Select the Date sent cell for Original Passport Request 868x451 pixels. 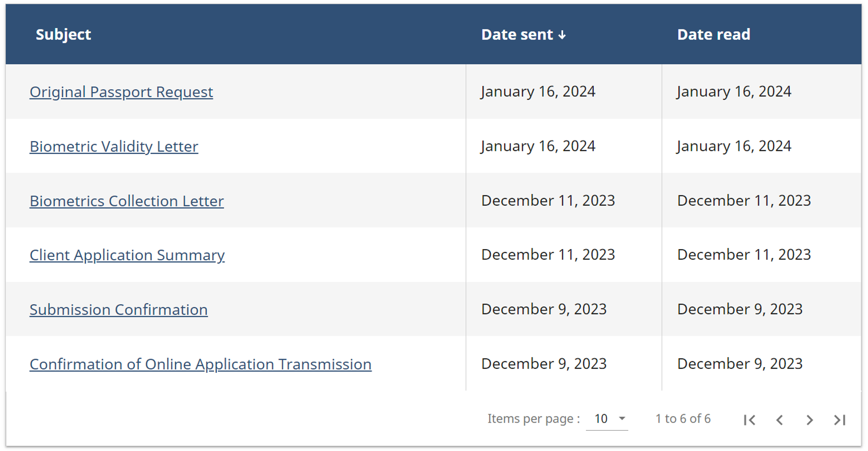(x=538, y=92)
